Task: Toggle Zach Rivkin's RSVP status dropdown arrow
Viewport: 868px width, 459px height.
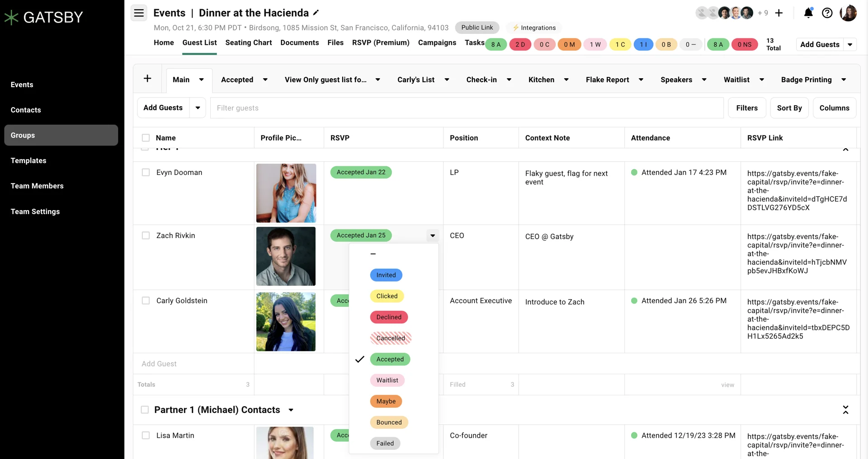Action: [433, 235]
